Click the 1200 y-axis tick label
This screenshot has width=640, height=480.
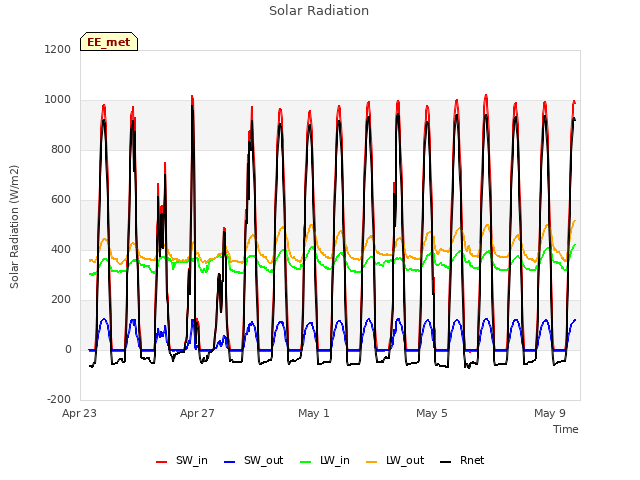pos(58,50)
